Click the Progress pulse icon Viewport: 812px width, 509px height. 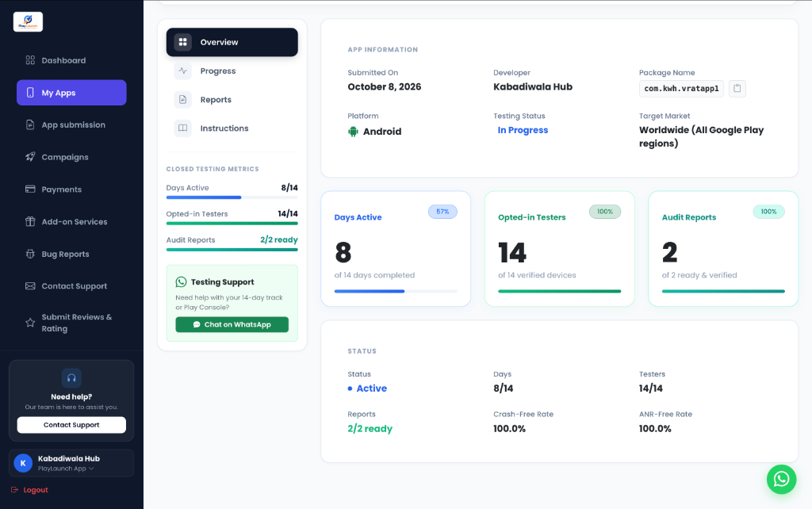183,71
